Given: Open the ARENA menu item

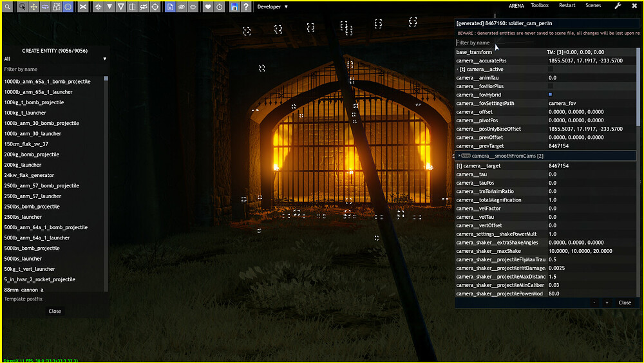Looking at the screenshot, I should (x=516, y=6).
